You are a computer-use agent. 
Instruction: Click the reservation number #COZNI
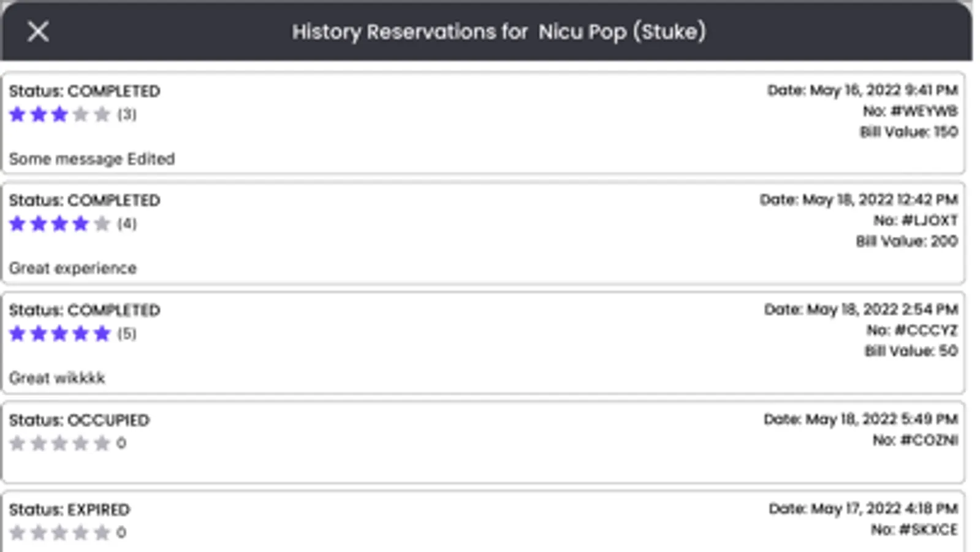[915, 440]
